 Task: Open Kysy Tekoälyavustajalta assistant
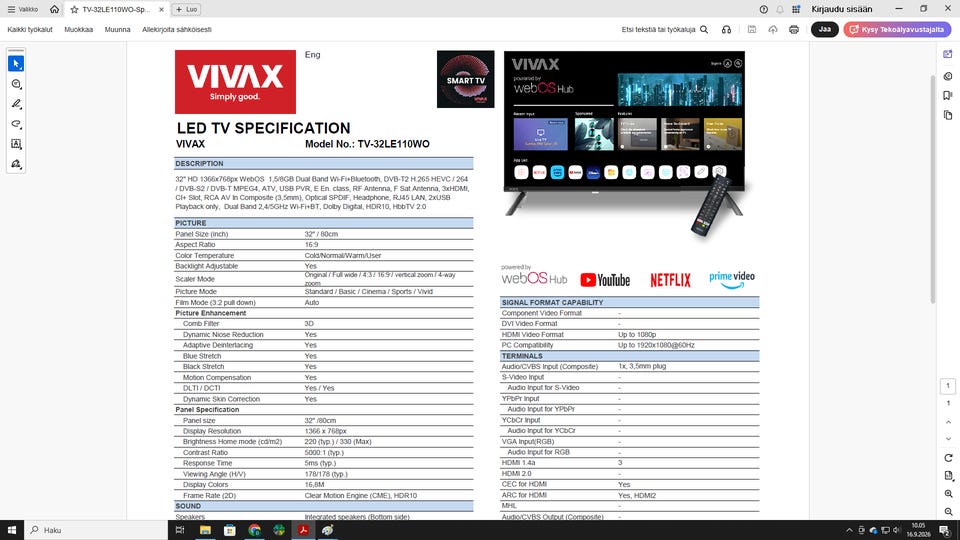pos(897,29)
